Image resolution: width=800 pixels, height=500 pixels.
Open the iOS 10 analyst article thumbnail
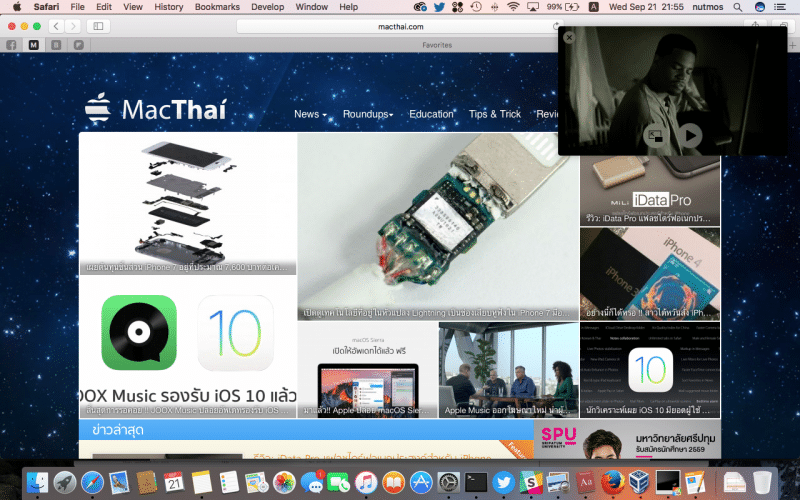pos(650,370)
